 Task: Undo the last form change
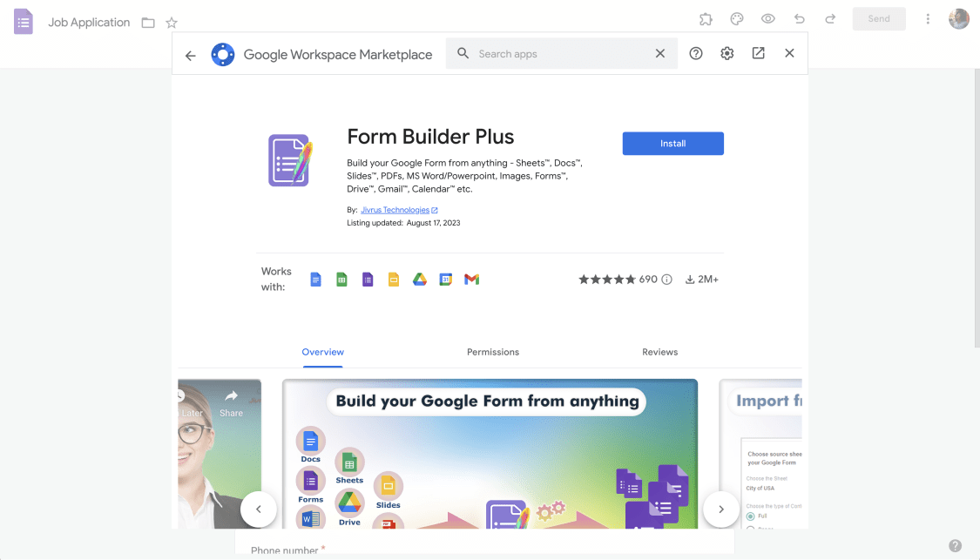coord(799,18)
